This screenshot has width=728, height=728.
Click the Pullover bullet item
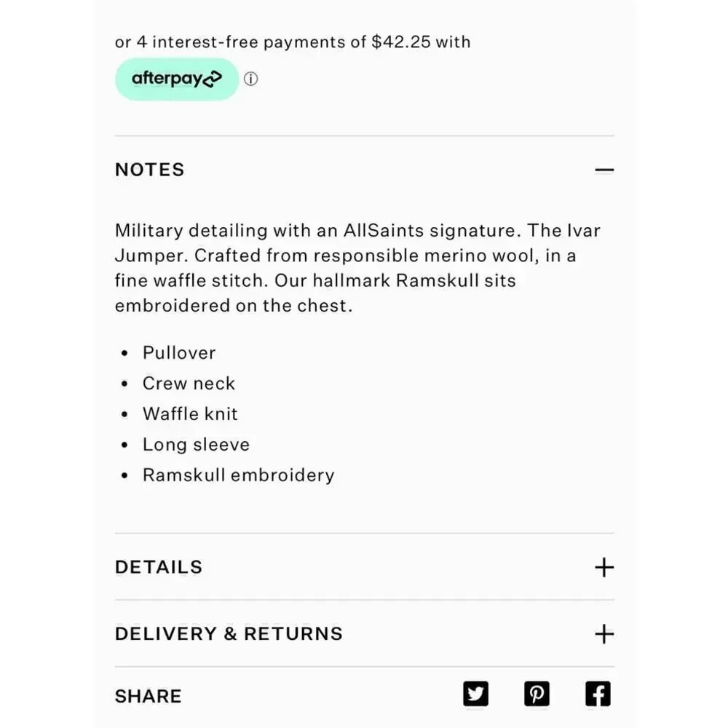click(179, 353)
